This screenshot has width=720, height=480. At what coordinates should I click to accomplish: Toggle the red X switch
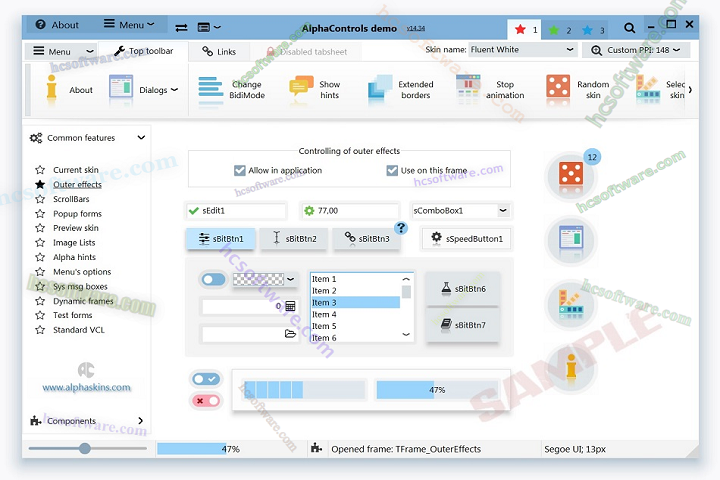tap(206, 401)
